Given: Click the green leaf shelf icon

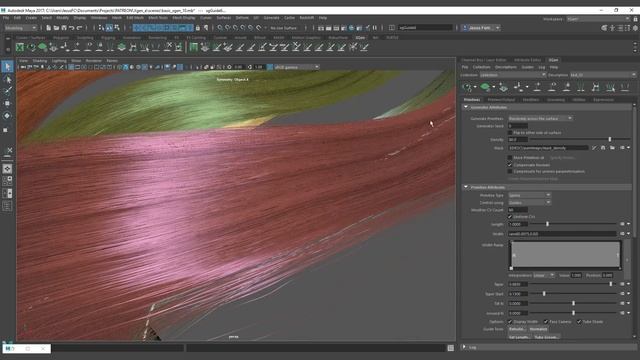Looking at the screenshot, I should [x=42, y=47].
